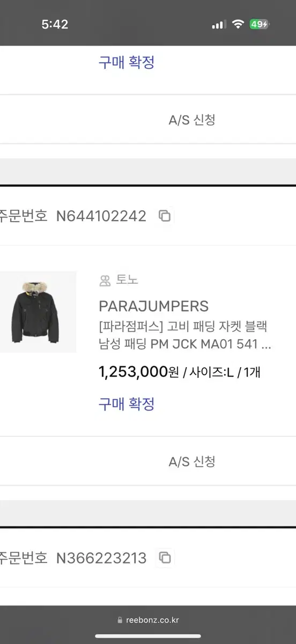Tap the 토노 seller icon
The image size is (296, 644).
point(105,280)
